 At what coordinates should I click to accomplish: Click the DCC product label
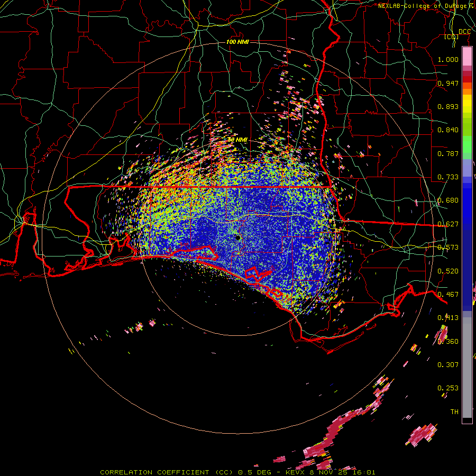pos(464,32)
